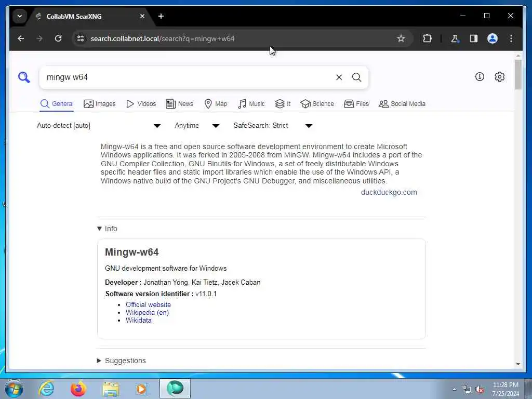
Task: Select the General search tab
Action: pos(57,104)
